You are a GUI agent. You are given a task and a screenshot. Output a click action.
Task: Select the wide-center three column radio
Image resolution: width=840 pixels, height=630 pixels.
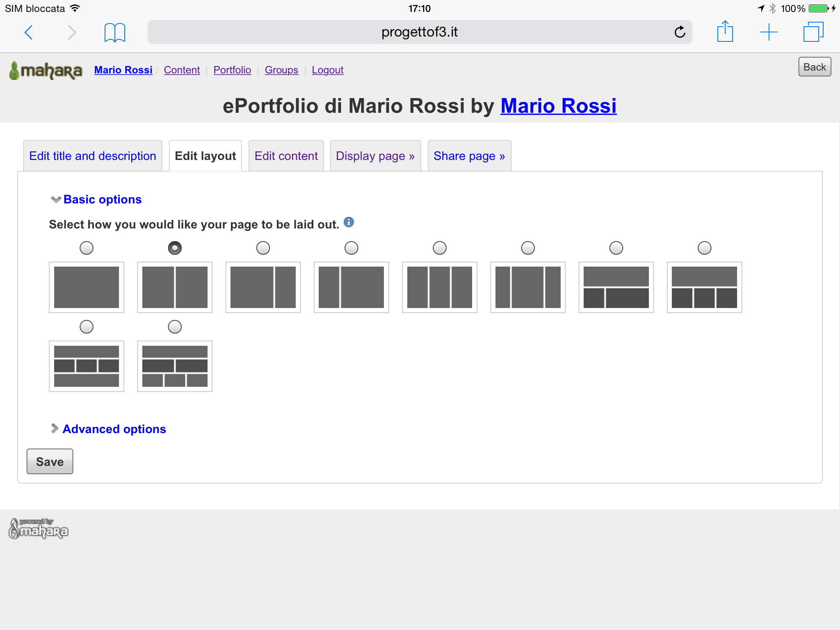tap(528, 248)
